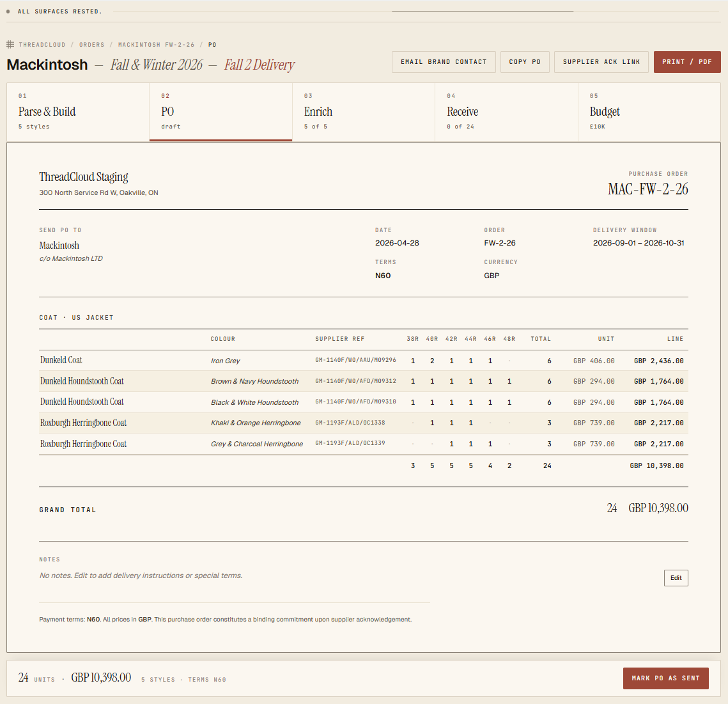Open the Enrich step tab
The height and width of the screenshot is (704, 728).
[364, 112]
